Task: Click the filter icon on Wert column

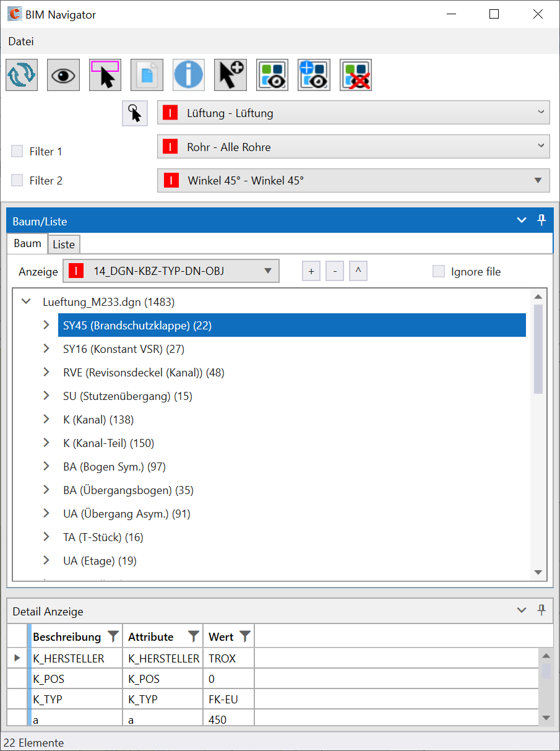Action: pos(245,636)
